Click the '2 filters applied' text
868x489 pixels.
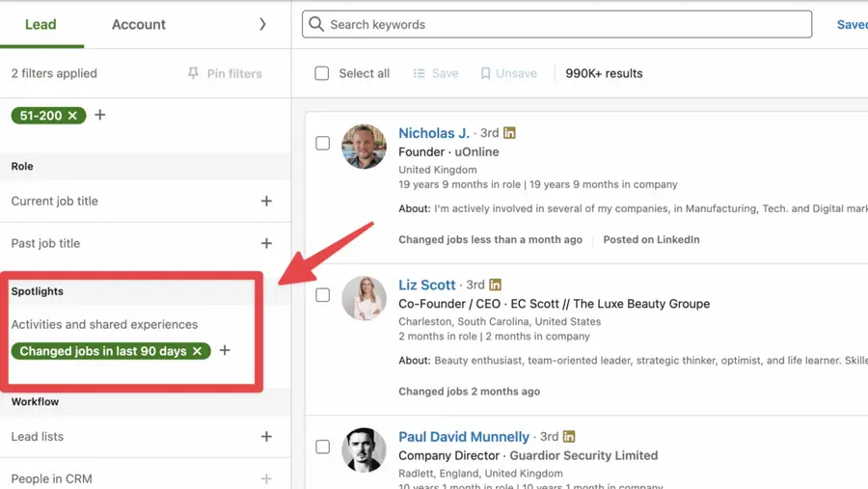tap(54, 73)
